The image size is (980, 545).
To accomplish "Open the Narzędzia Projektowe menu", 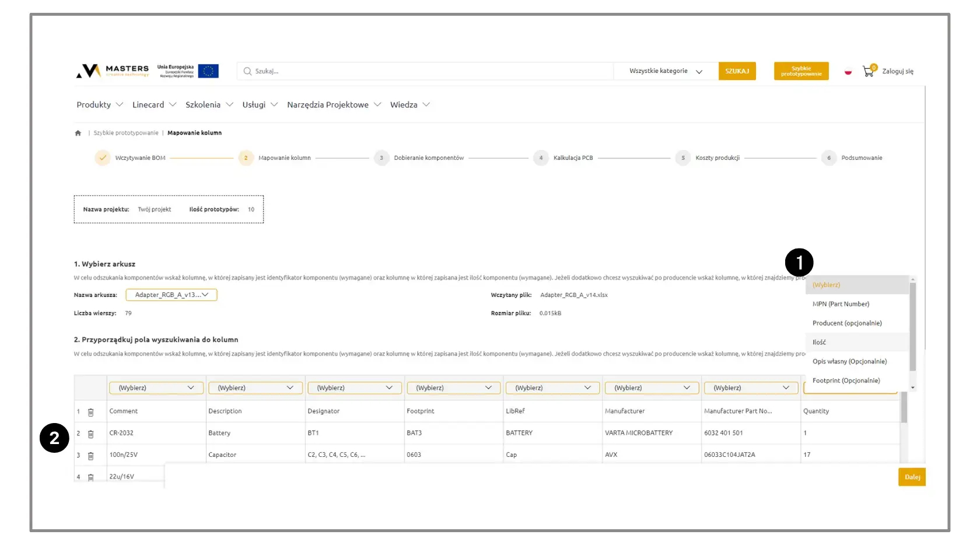I will [334, 105].
